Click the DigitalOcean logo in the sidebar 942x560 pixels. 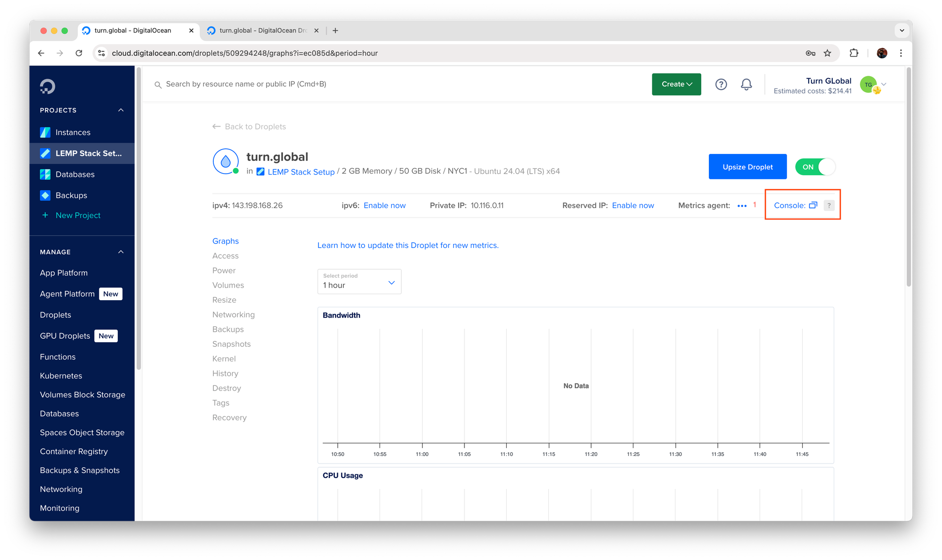click(x=48, y=86)
